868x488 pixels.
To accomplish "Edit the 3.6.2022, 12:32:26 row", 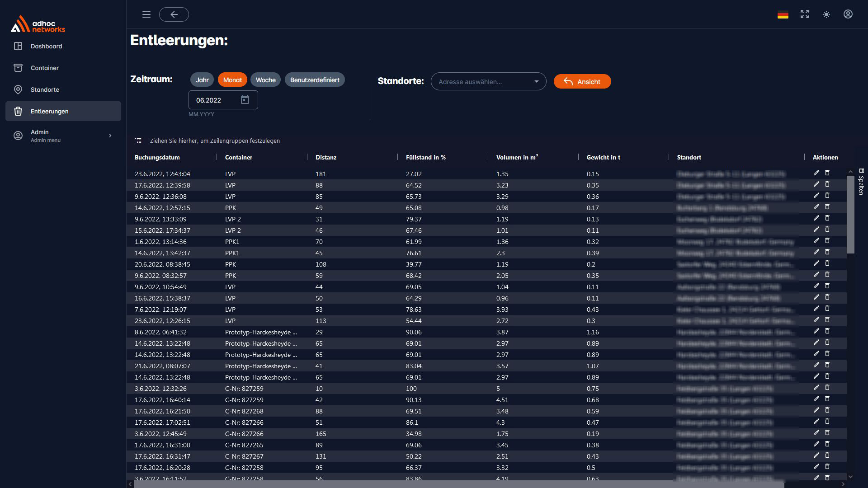I will [x=816, y=388].
